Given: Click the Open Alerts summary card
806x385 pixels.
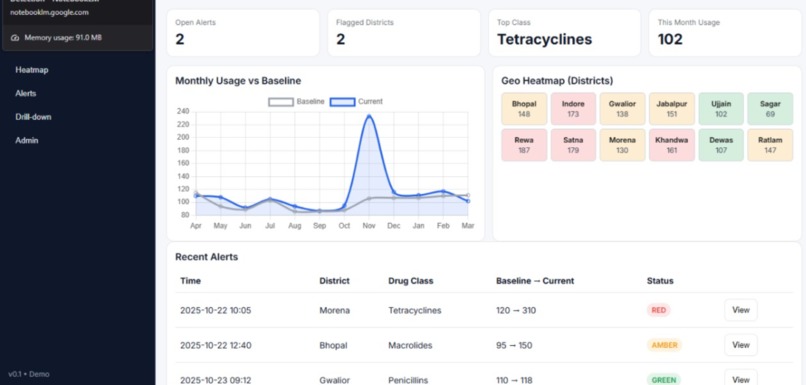Looking at the screenshot, I should click(x=243, y=33).
